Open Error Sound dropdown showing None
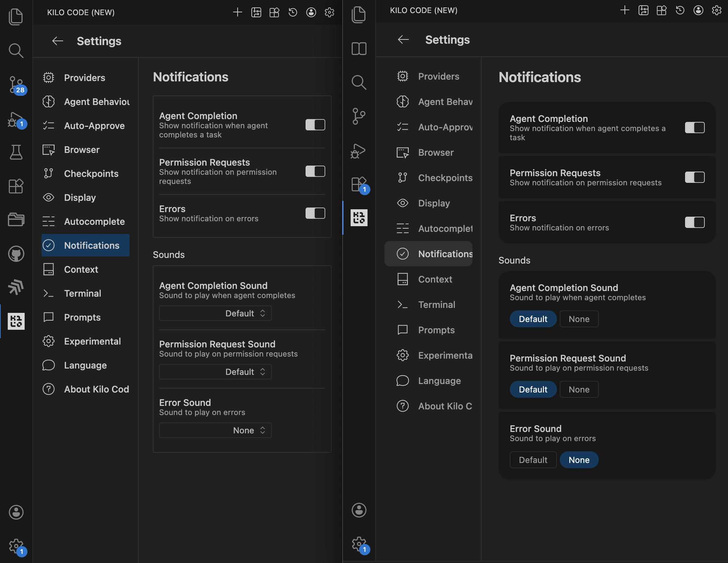 point(215,430)
